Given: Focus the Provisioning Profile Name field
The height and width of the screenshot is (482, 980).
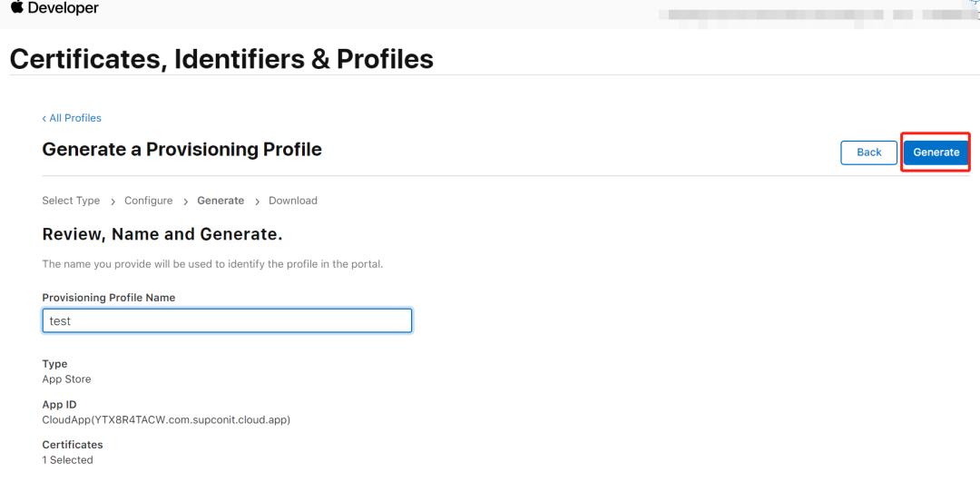Looking at the screenshot, I should [x=227, y=320].
